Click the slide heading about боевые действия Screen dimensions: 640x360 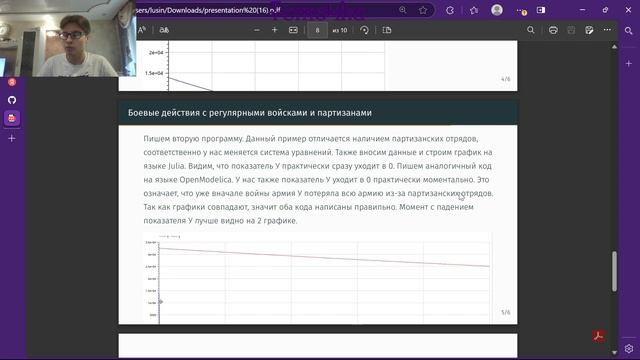pyautogui.click(x=250, y=113)
